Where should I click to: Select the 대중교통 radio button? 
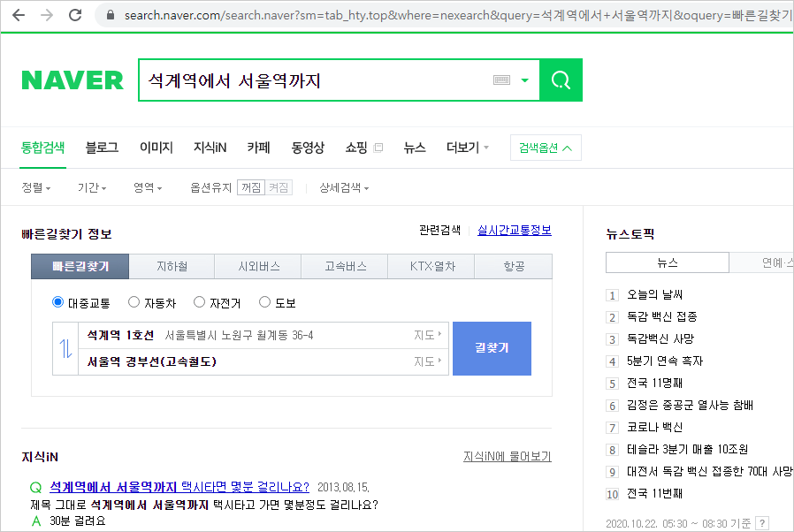[x=57, y=302]
